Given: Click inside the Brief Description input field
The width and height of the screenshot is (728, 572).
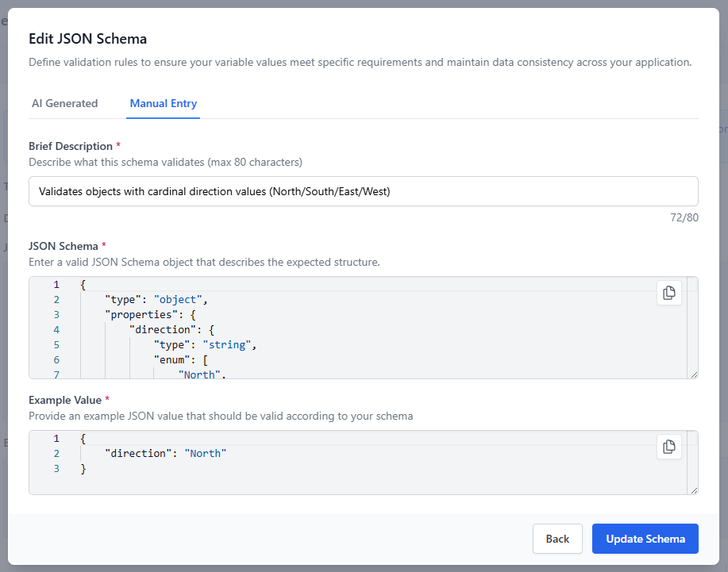Looking at the screenshot, I should (x=363, y=190).
